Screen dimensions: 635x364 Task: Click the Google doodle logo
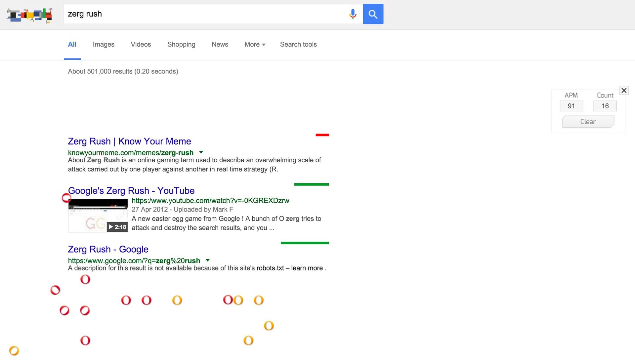[x=30, y=15]
